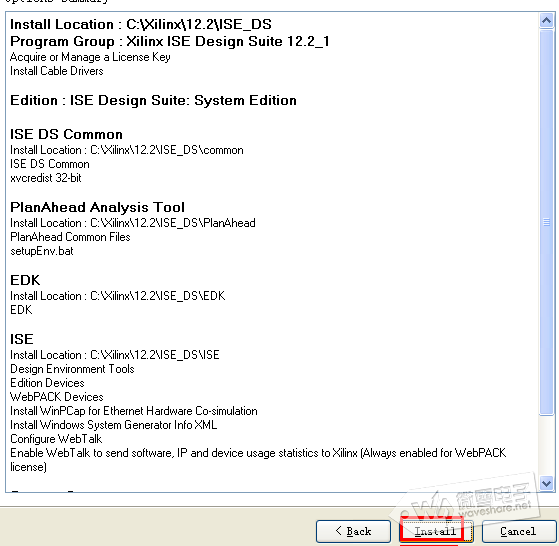The height and width of the screenshot is (546, 559).
Task: Click 'Install WinPCap for Ethernet Hardware Co-simulation'
Action: (x=134, y=411)
